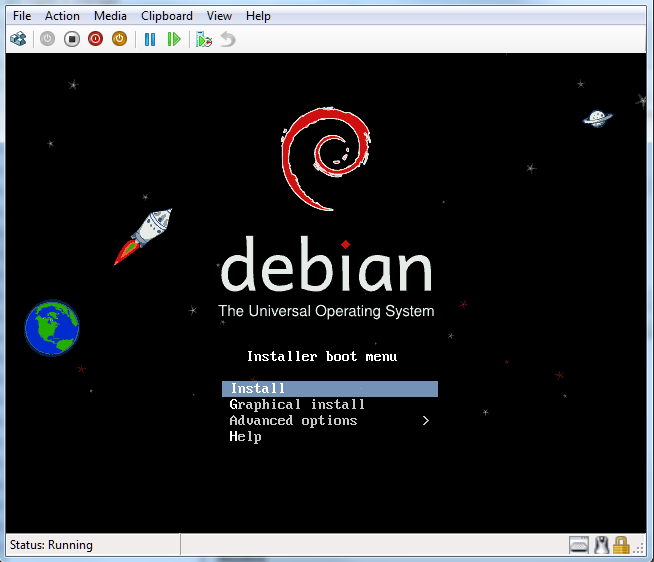Open the File menu
The width and height of the screenshot is (654, 562).
coord(22,16)
